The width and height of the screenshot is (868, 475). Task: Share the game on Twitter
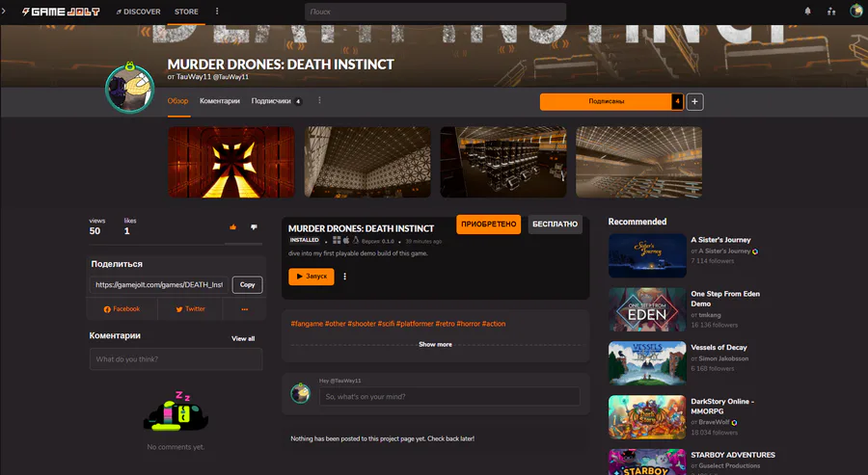pos(190,309)
